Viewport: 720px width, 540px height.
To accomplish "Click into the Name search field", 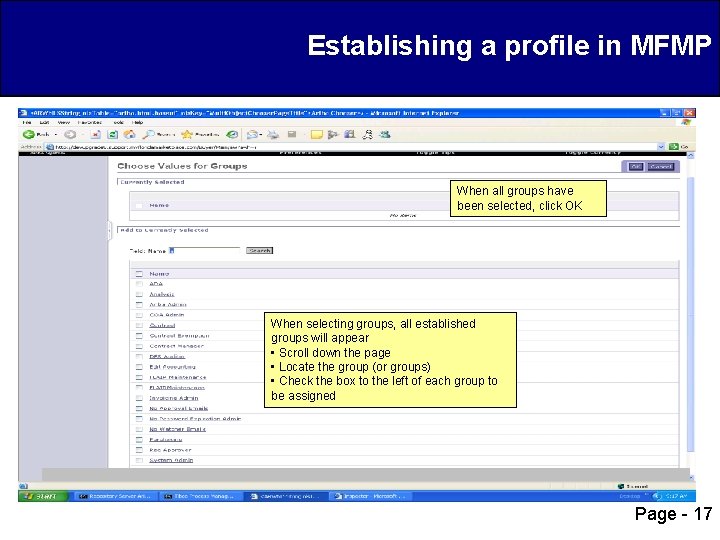I will point(205,250).
